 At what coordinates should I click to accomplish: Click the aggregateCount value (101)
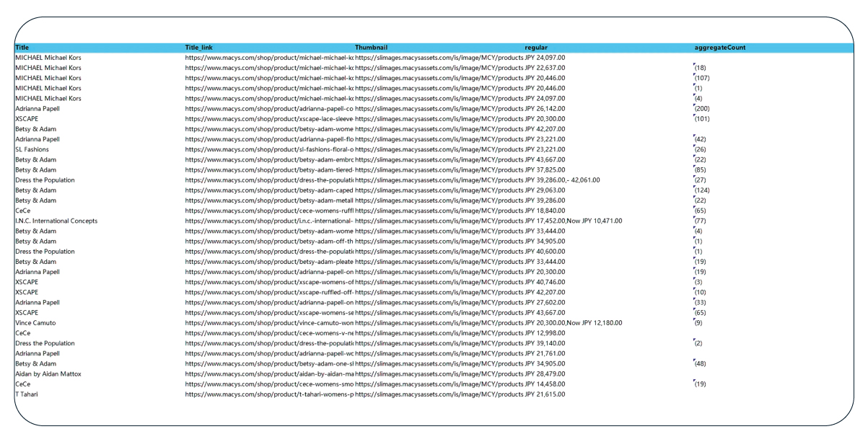701,119
